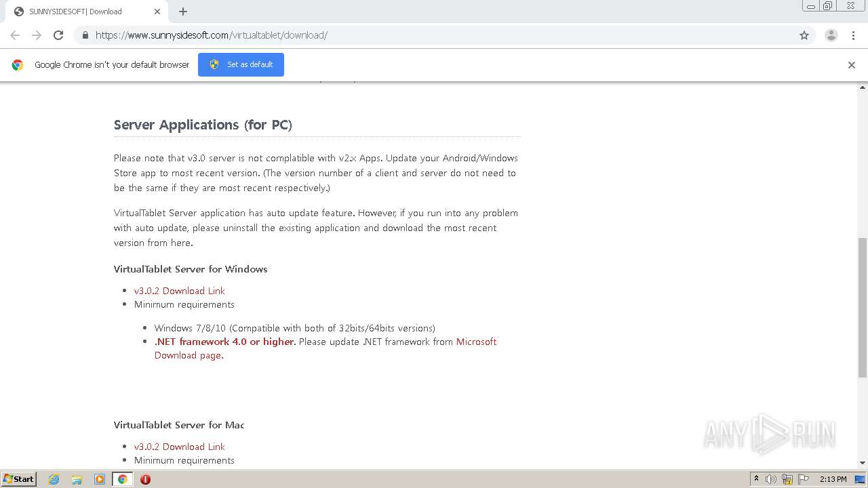Click the .NET framework 4.0 or higher text

(225, 342)
